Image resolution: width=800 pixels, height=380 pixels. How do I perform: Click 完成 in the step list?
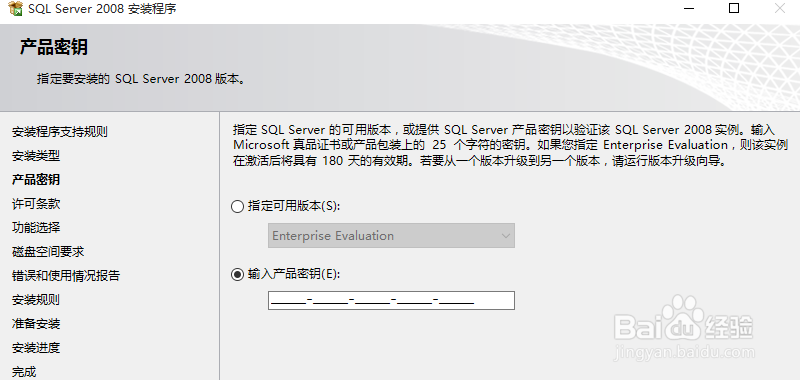pos(24,372)
